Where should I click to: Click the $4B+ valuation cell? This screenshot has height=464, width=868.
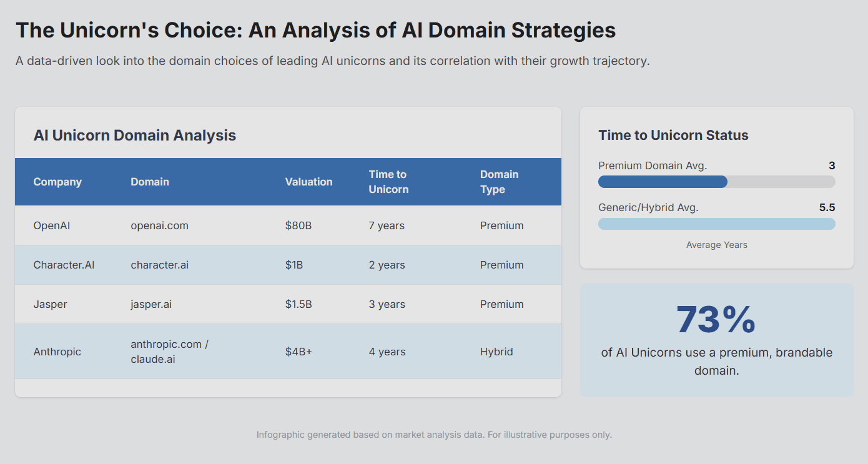[x=298, y=352]
